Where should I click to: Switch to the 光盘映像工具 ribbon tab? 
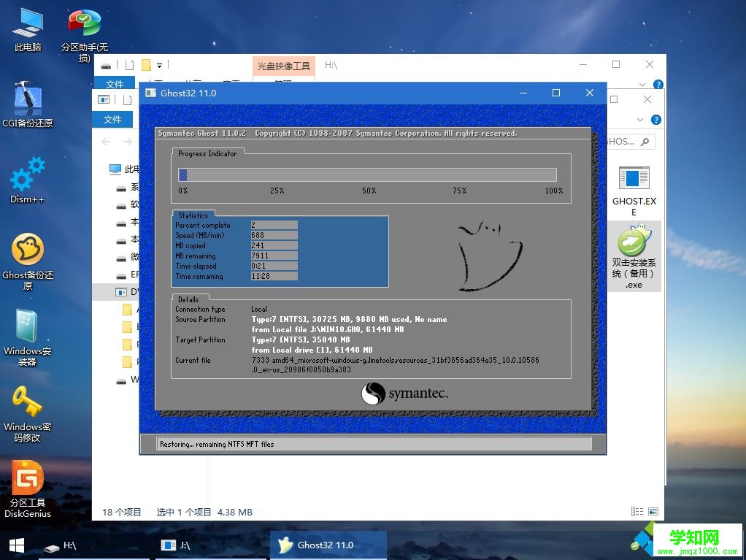point(283,65)
